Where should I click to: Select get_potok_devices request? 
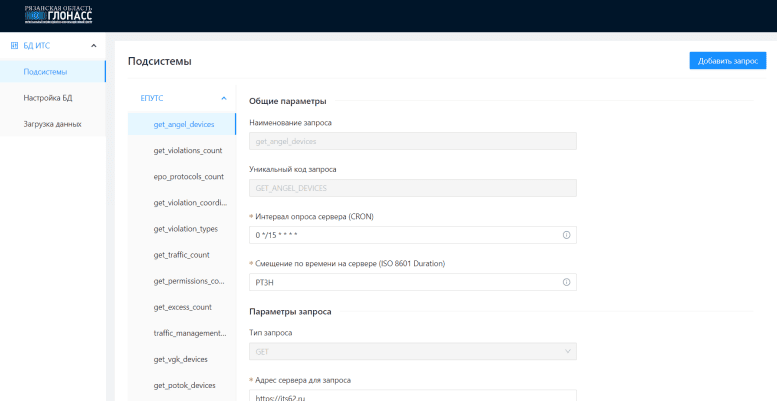[184, 385]
